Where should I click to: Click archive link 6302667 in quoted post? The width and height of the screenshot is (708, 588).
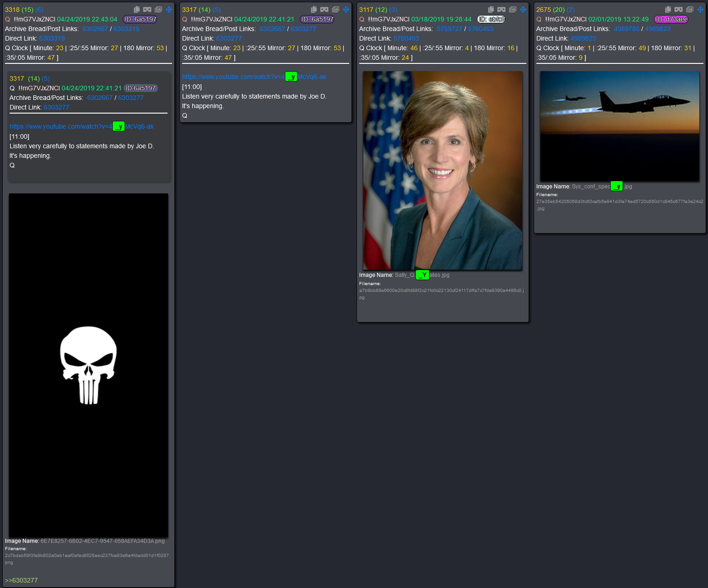point(100,98)
